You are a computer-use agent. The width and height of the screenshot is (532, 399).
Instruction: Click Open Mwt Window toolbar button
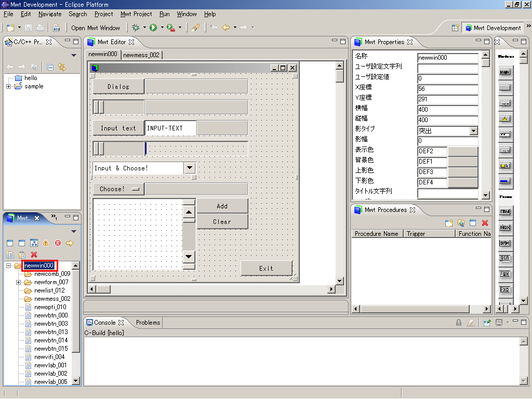pos(96,28)
